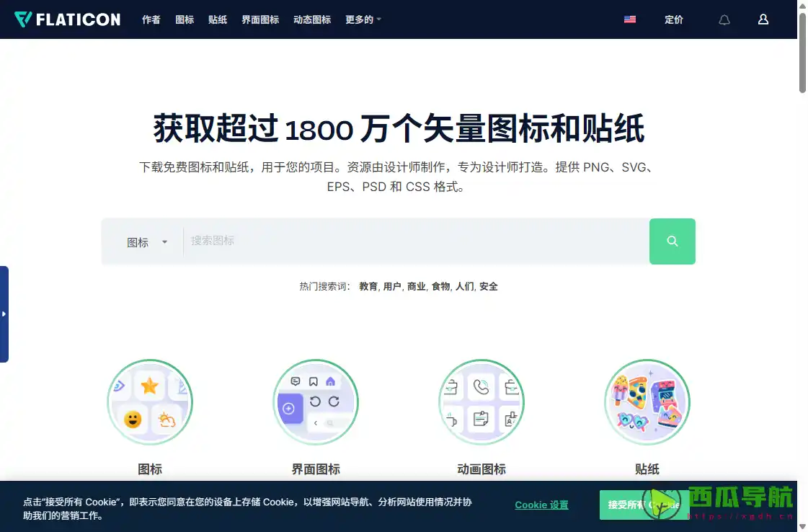The image size is (808, 532).
Task: Open the user account profile icon
Action: coord(763,19)
